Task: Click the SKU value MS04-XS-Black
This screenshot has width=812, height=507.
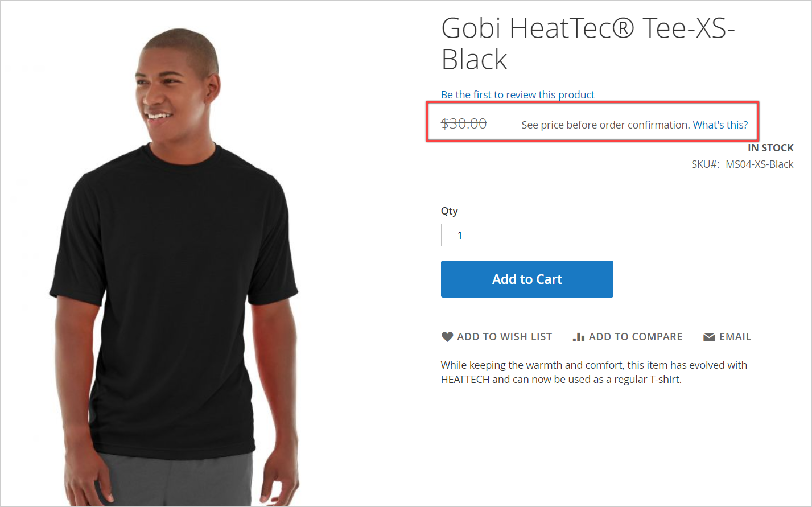Action: click(759, 164)
